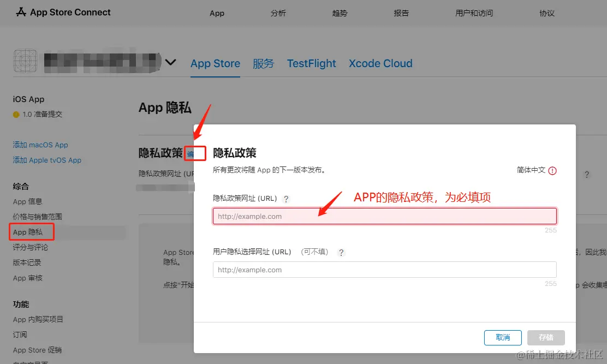
Task: Switch to the App Store tab
Action: click(215, 63)
